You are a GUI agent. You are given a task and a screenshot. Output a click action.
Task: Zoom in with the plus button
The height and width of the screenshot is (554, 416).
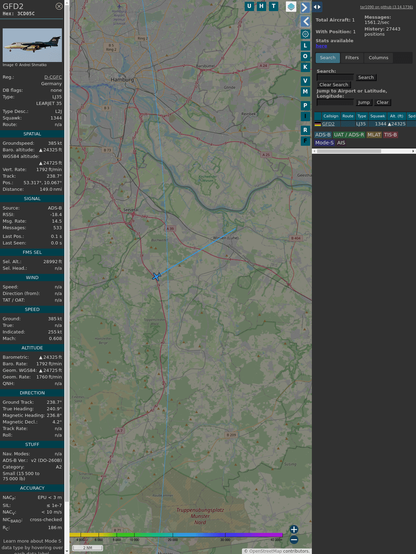294,529
